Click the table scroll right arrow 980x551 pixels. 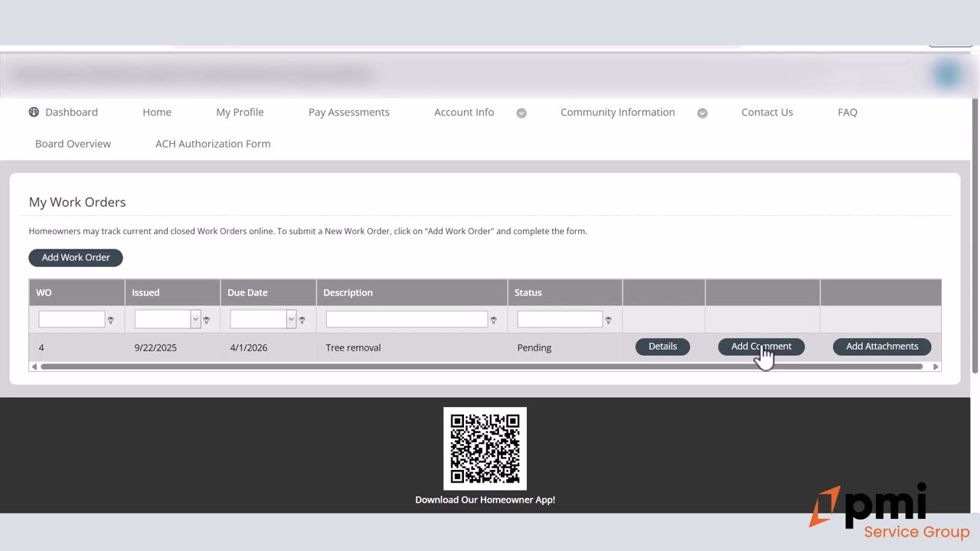point(936,367)
